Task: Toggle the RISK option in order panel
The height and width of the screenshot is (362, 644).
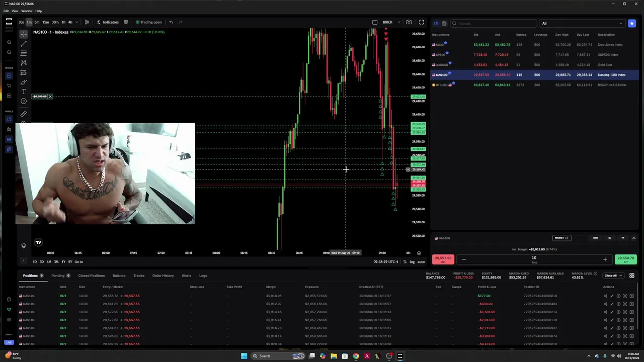Action: [596, 238]
